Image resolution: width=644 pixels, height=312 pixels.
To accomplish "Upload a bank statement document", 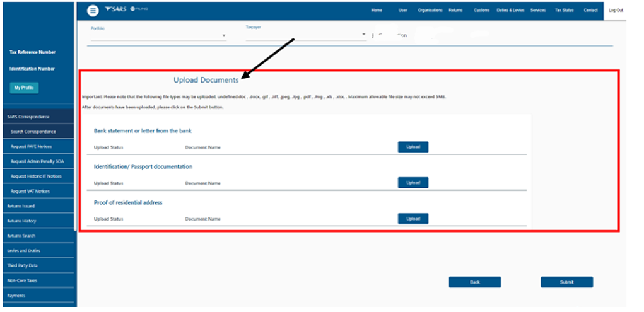I will click(x=413, y=147).
